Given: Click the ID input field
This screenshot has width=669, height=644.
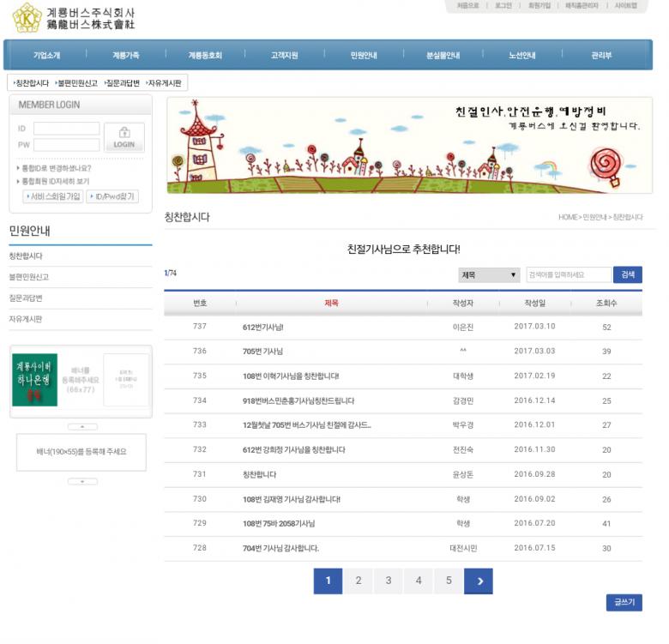Looking at the screenshot, I should 67,129.
